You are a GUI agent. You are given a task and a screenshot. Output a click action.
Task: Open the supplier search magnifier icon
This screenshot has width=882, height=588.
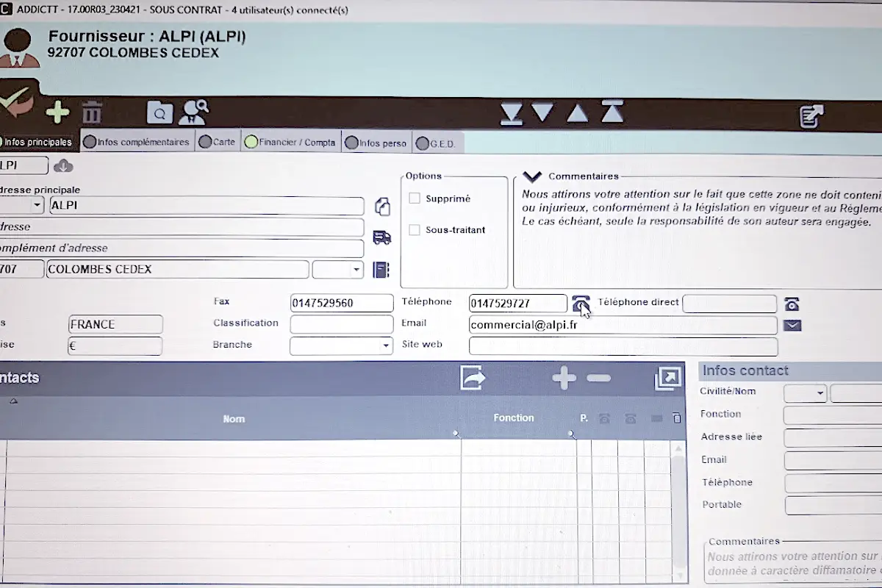pyautogui.click(x=159, y=112)
